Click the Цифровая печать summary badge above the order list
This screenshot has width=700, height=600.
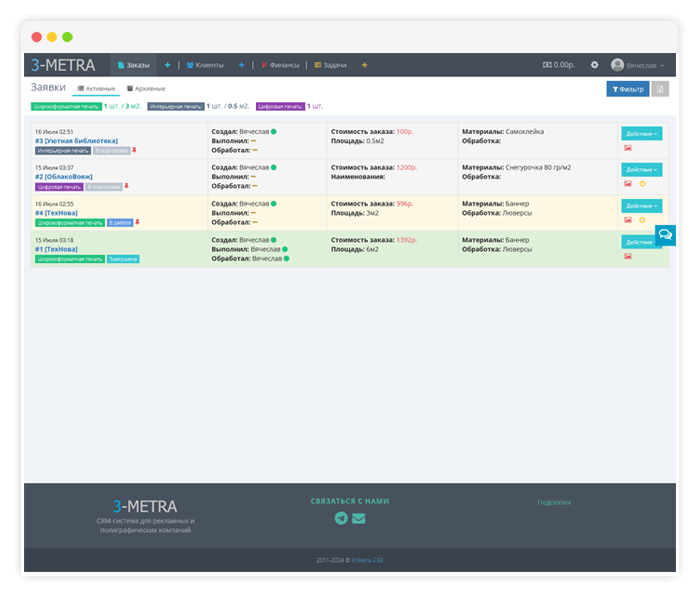point(280,106)
